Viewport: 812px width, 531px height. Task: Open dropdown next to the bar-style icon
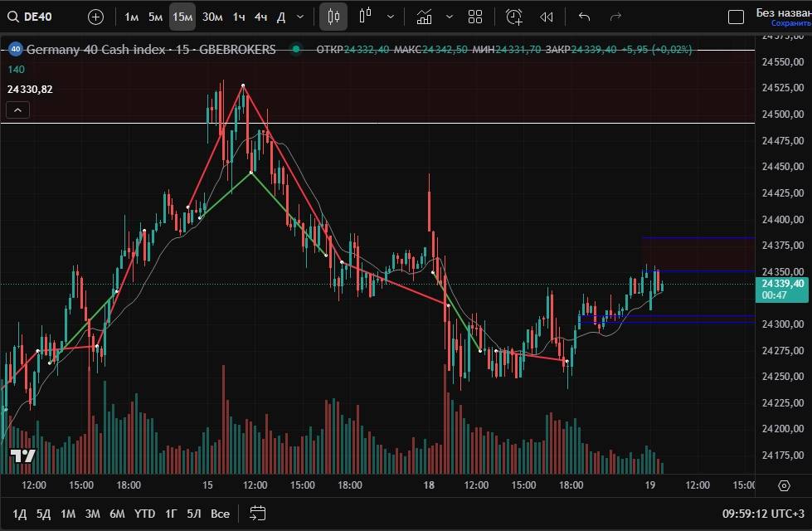[x=390, y=17]
